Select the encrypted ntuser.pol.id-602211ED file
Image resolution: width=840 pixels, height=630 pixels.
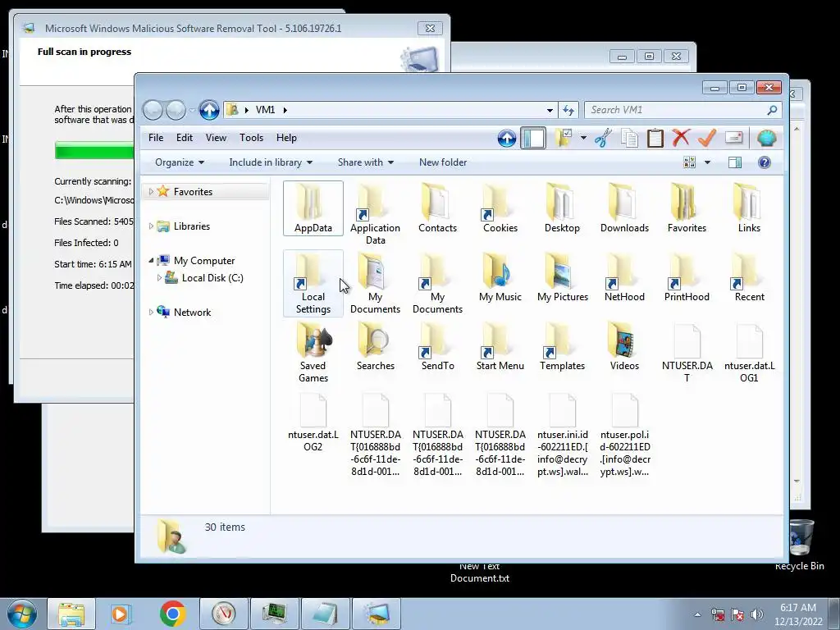(624, 435)
